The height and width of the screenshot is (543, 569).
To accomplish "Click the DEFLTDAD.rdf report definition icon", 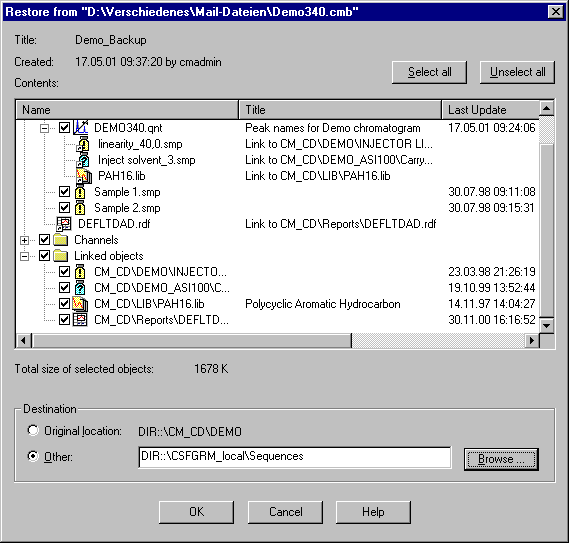I will [x=64, y=224].
